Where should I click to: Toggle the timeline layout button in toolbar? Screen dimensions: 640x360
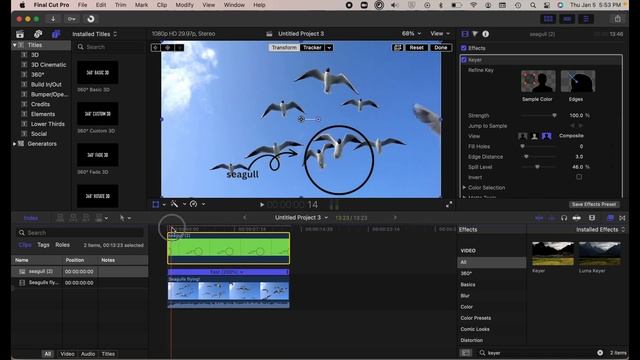(x=567, y=19)
